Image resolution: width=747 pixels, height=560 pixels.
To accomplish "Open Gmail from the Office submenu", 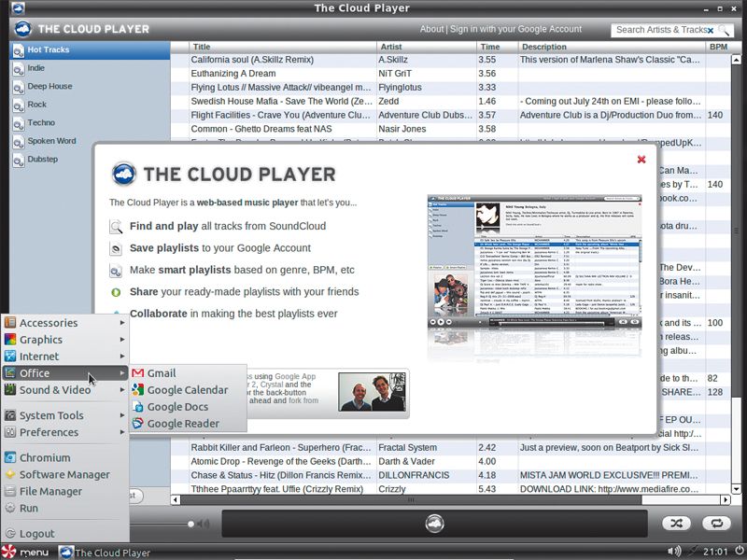I will pyautogui.click(x=161, y=373).
